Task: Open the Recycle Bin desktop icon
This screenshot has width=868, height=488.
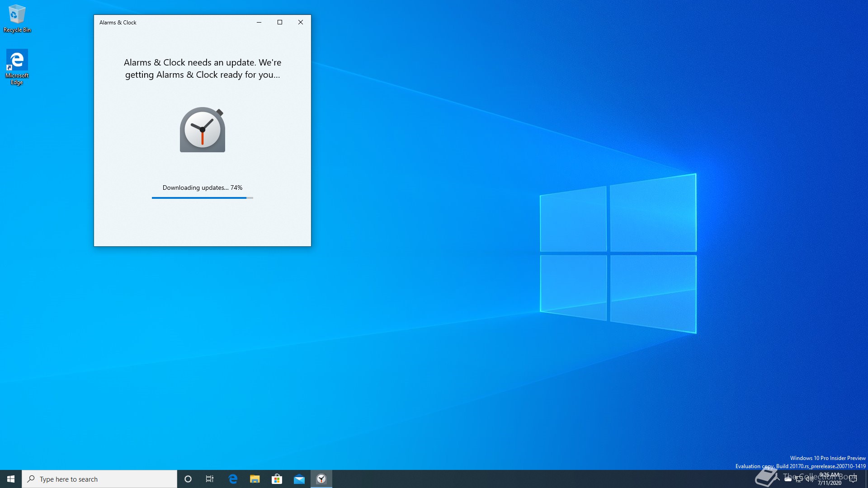Action: click(17, 19)
